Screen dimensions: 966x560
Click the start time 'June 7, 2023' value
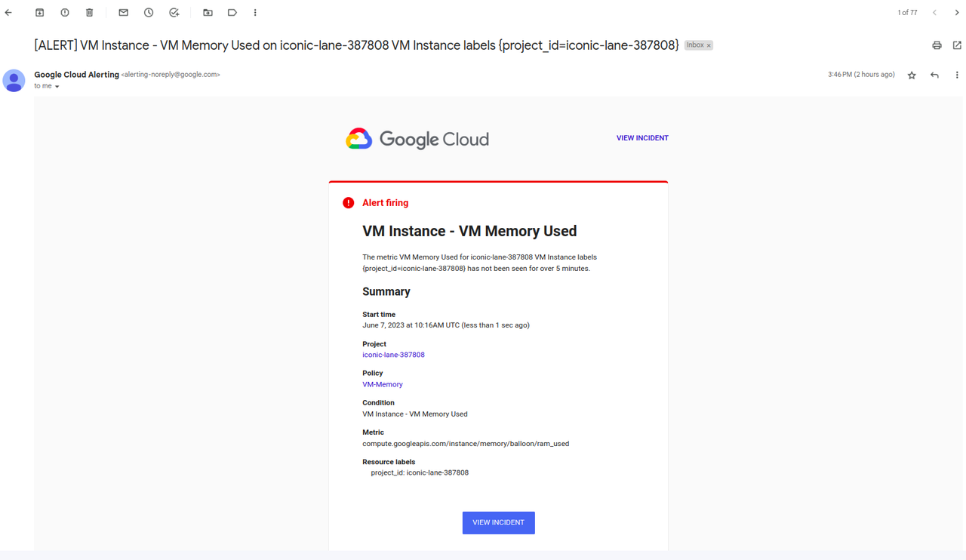coord(446,325)
